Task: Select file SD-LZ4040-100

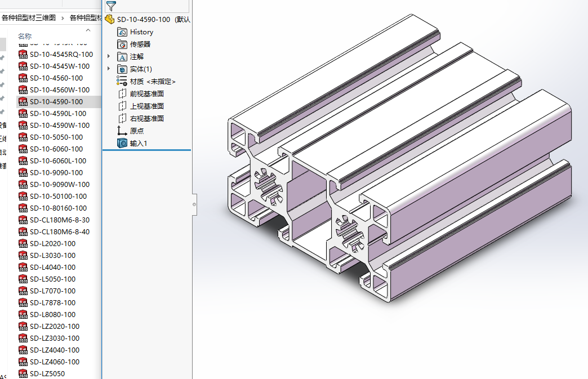Action: (55, 350)
